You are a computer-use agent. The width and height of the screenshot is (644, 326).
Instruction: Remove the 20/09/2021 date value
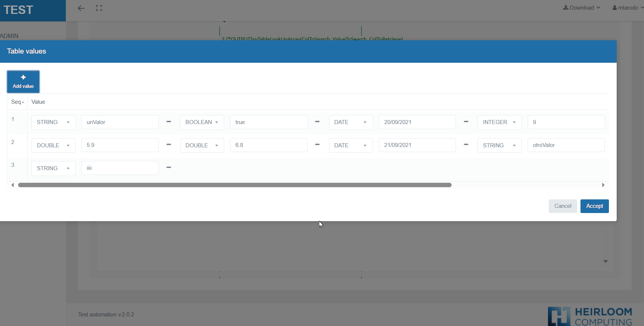tap(466, 122)
